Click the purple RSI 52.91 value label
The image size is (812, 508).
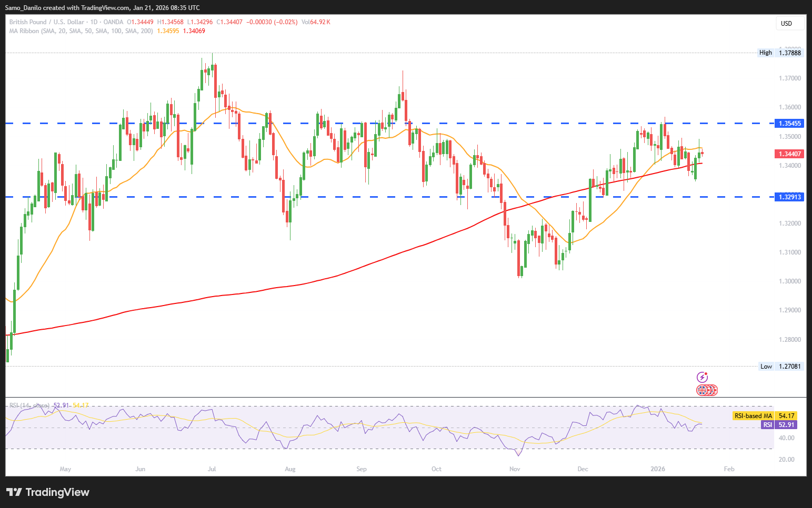[779, 425]
